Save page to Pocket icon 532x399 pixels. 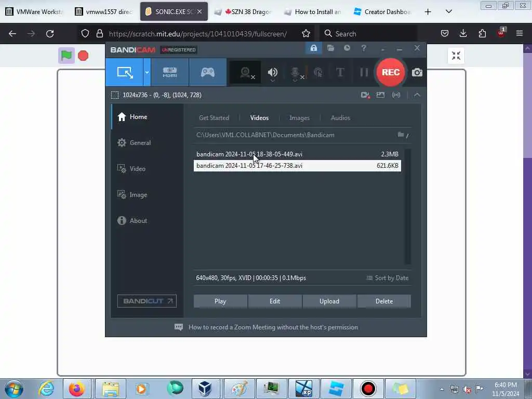[445, 34]
